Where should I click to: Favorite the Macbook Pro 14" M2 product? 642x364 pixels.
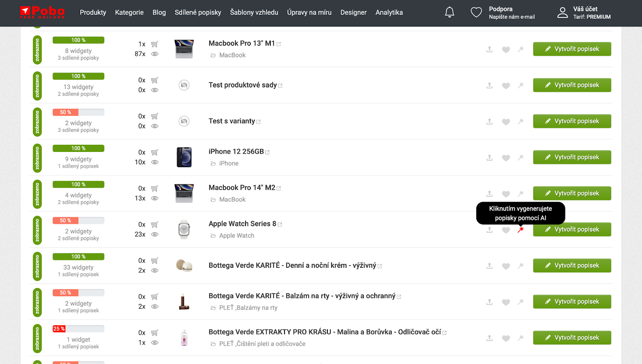(x=506, y=194)
